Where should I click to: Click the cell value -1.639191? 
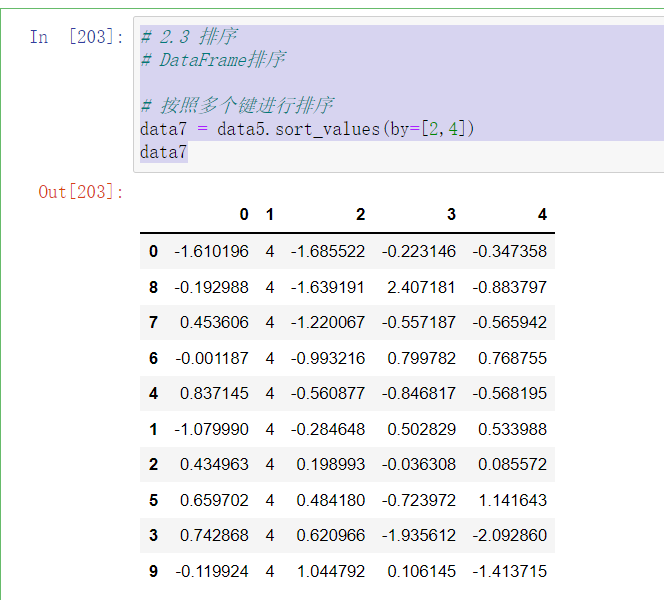tap(328, 287)
